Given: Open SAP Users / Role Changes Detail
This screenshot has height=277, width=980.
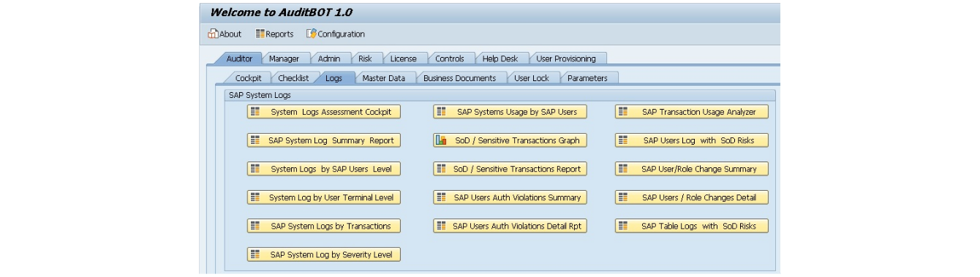Looking at the screenshot, I should coord(692,197).
